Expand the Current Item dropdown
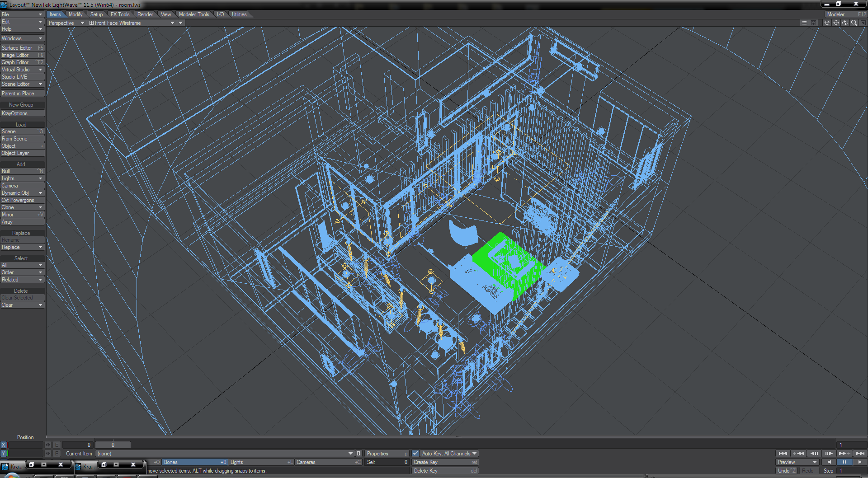Image resolution: width=868 pixels, height=478 pixels. tap(350, 454)
